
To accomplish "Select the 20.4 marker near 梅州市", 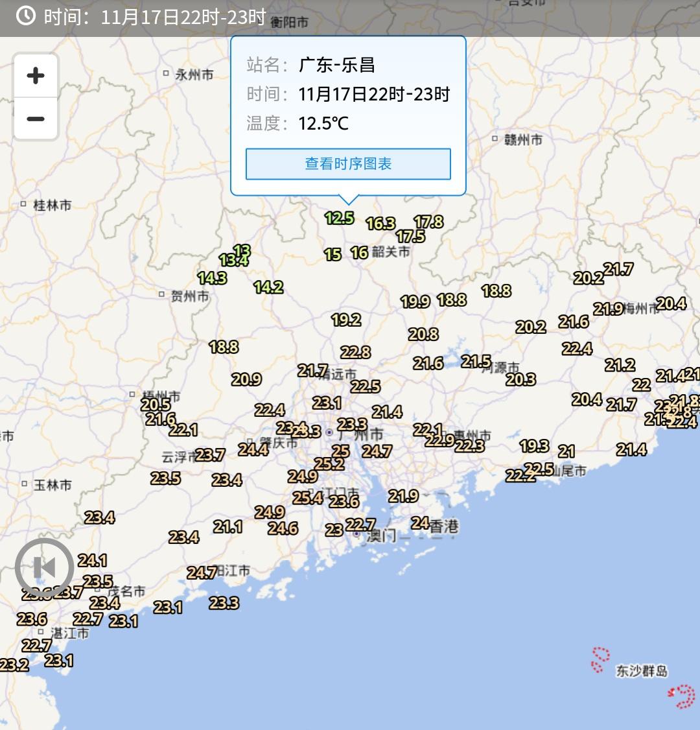I will click(670, 303).
